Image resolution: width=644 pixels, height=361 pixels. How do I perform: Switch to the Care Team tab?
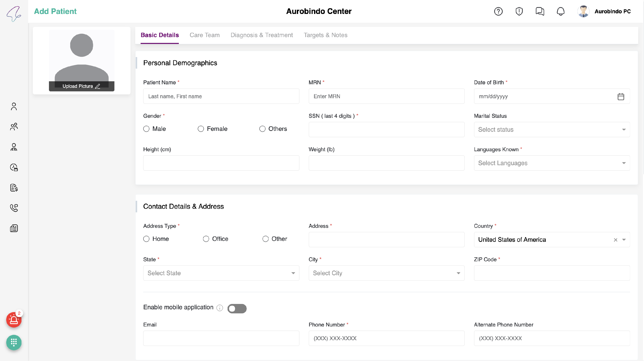(205, 35)
